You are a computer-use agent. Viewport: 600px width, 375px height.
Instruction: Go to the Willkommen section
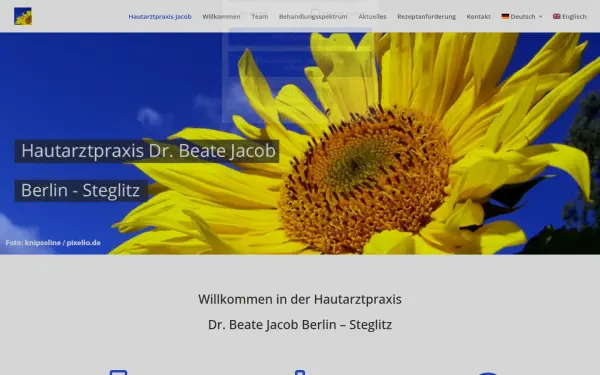coord(221,16)
